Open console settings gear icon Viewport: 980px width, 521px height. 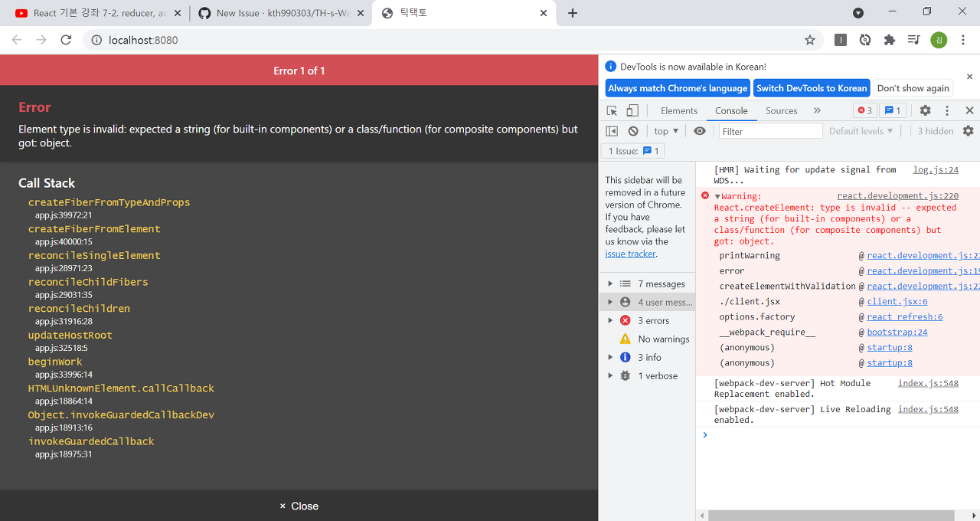point(968,131)
